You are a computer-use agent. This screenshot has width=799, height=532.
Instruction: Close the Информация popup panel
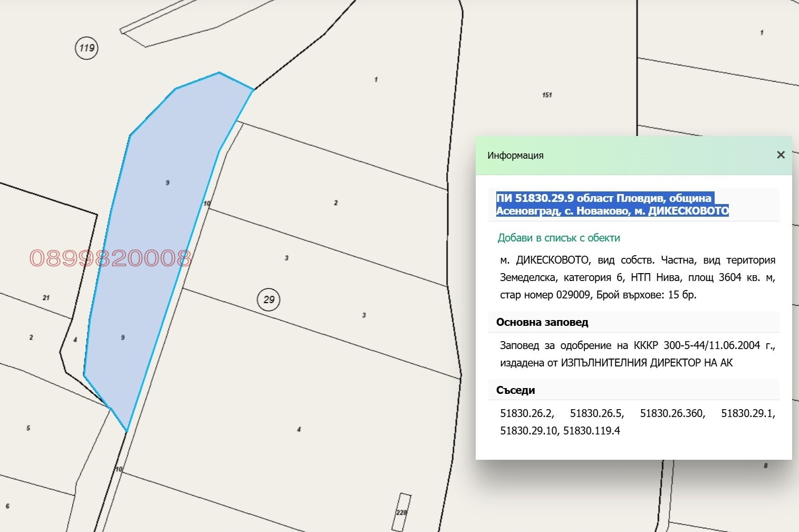pos(781,155)
